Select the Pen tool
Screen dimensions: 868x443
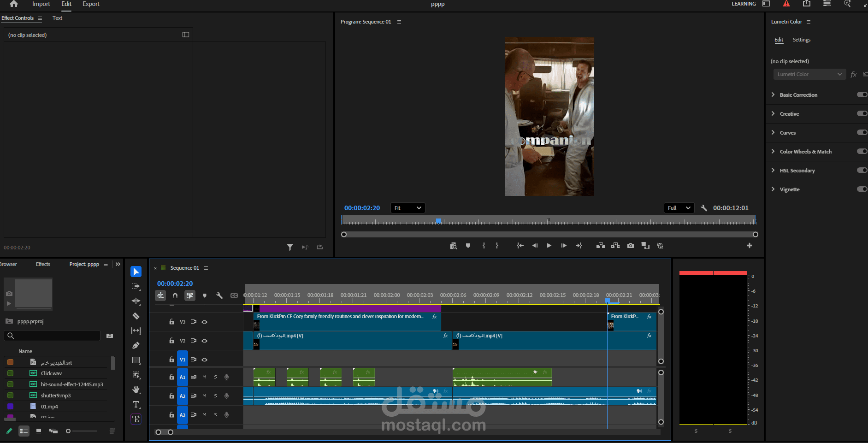tap(136, 345)
